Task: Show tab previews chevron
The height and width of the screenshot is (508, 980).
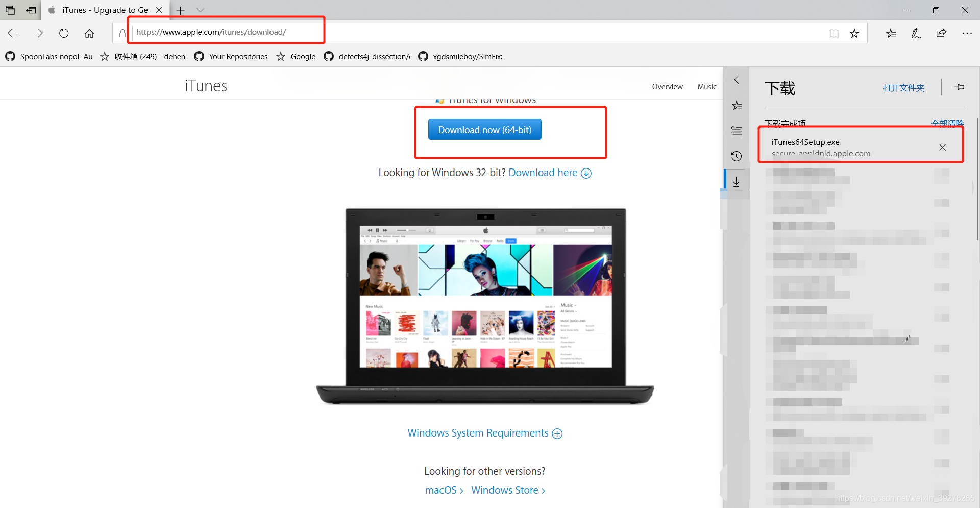Action: [200, 10]
